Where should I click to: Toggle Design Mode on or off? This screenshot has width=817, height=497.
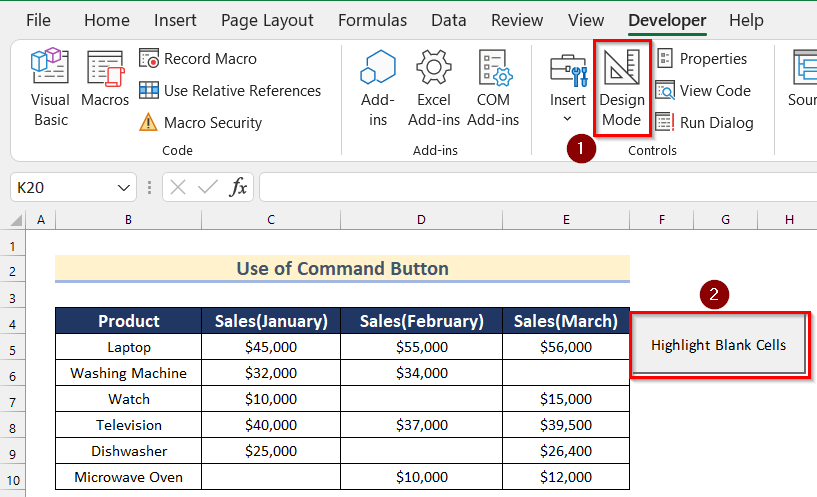[x=622, y=88]
